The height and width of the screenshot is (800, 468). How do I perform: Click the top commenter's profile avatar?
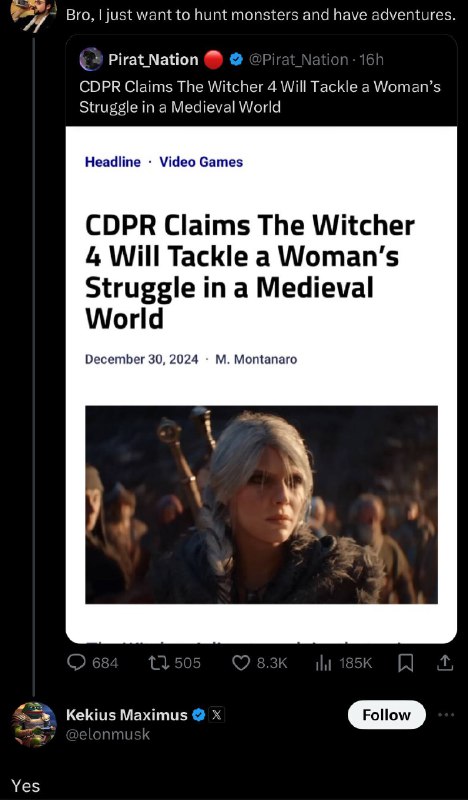coord(33,14)
